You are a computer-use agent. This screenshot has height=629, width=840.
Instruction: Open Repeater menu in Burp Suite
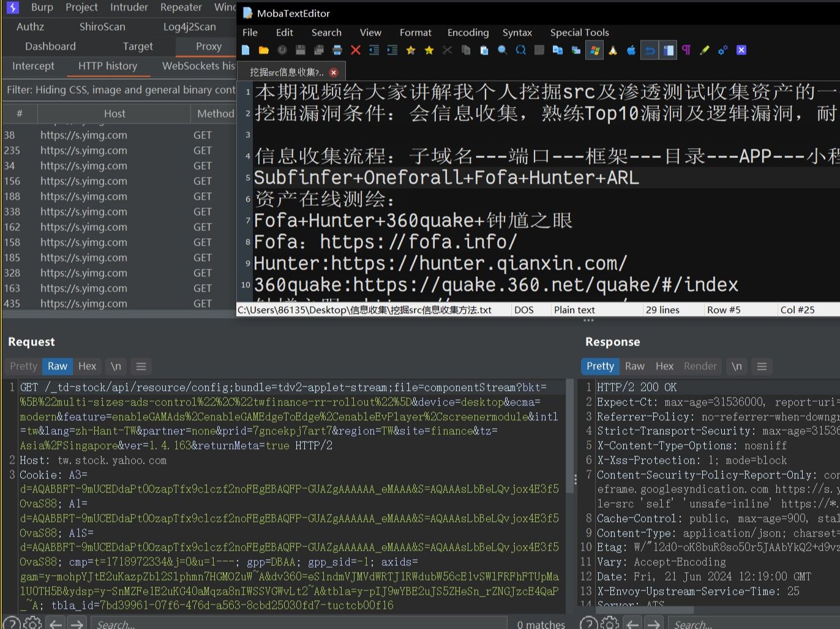click(x=181, y=7)
